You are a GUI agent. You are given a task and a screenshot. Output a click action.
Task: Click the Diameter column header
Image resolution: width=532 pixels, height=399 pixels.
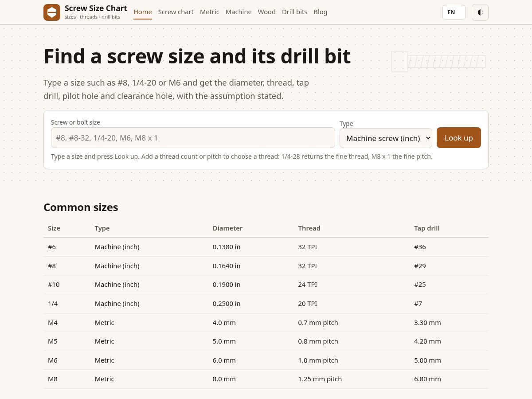[228, 228]
